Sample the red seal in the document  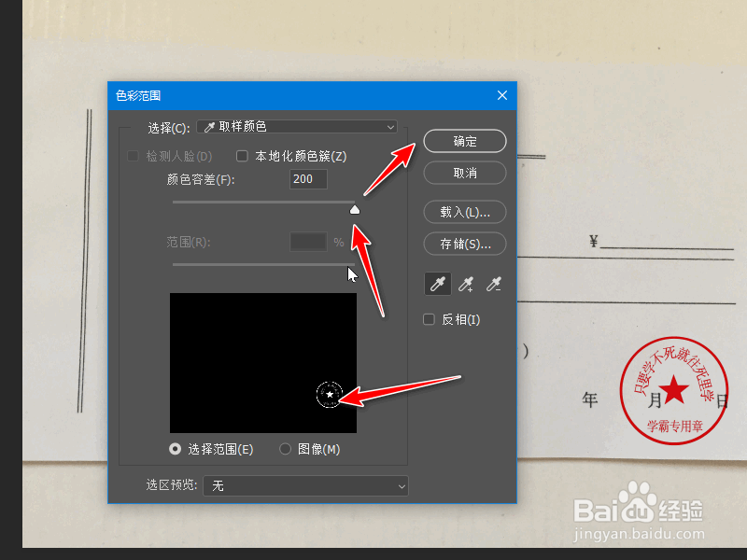point(674,390)
